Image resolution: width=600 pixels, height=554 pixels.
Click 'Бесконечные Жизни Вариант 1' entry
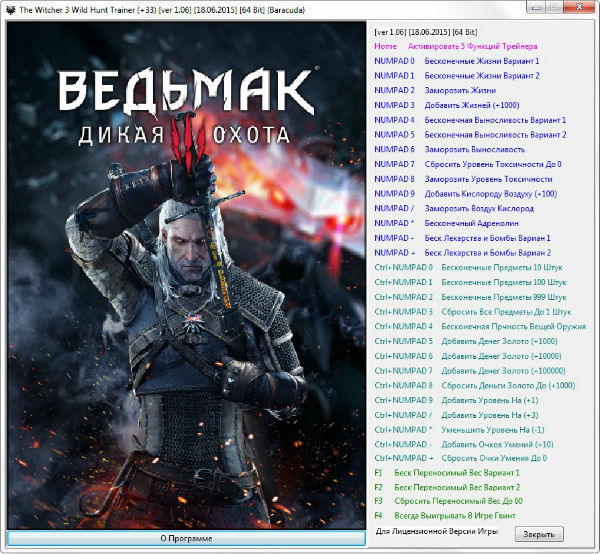481,61
